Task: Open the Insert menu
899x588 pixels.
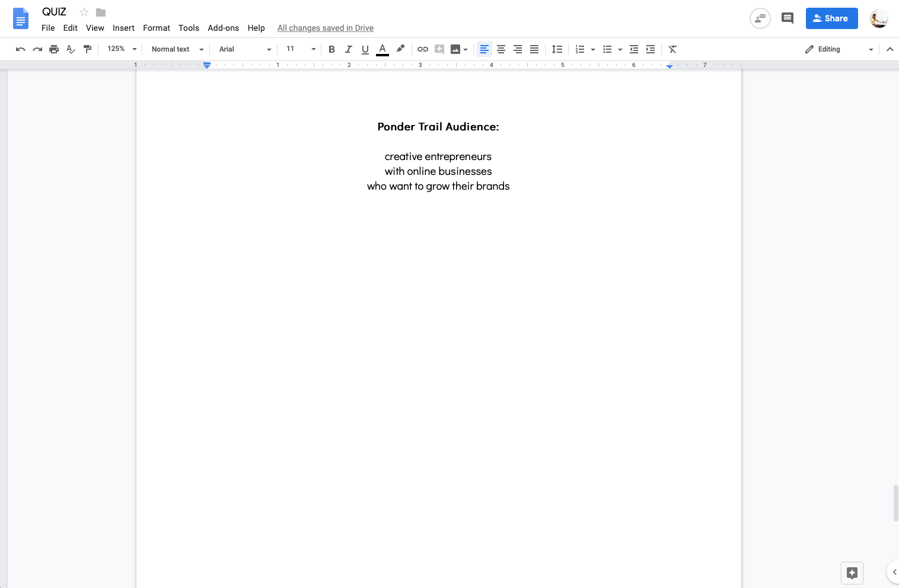Action: click(x=123, y=28)
